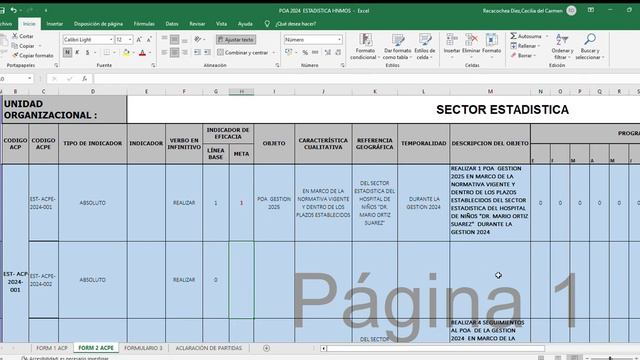640x360 pixels.
Task: Open the Name Box dropdown arrow
Action: (x=30, y=78)
